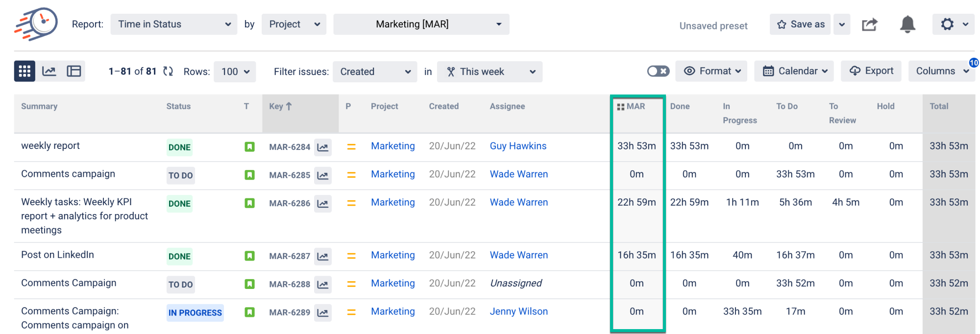This screenshot has width=980, height=334.
Task: Click priority icon of MAR-6289
Action: (351, 312)
